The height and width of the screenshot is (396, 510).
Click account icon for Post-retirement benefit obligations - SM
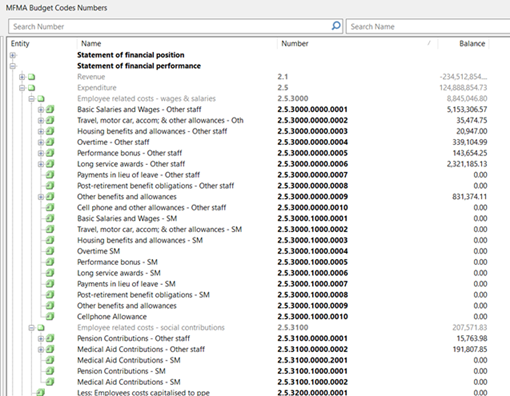(x=50, y=295)
